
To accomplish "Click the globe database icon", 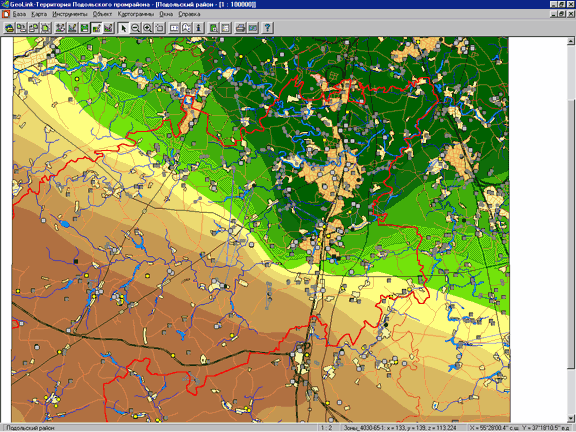I will coord(9,28).
